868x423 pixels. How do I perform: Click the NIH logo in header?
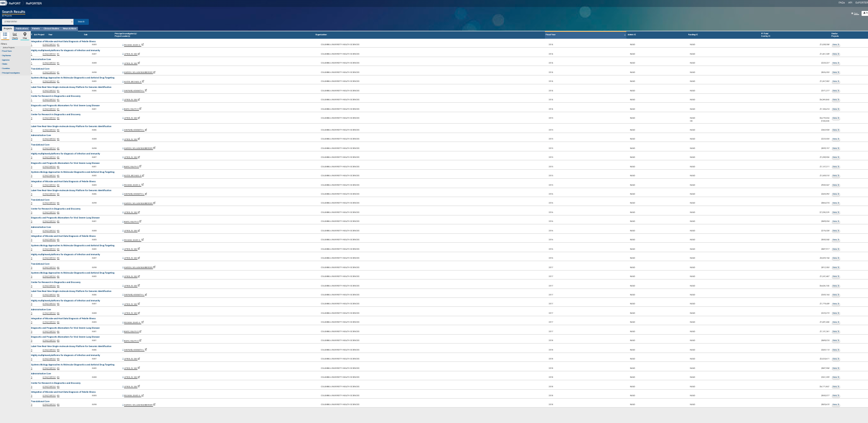pos(3,3)
